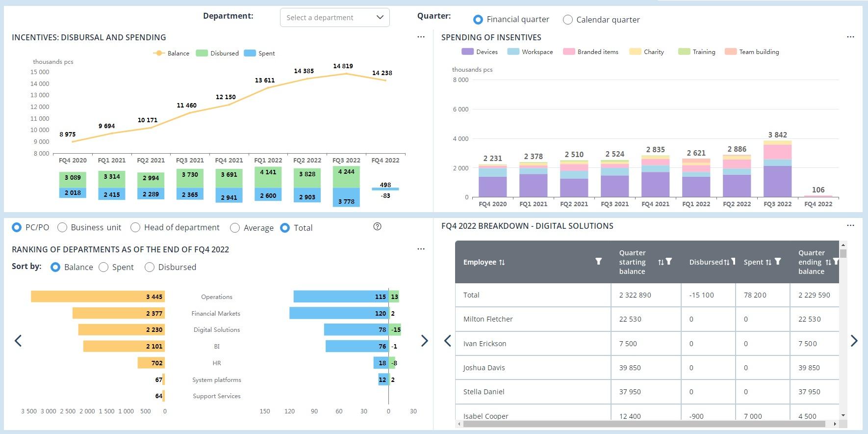
Task: Go to previous breakdown table page
Action: point(447,341)
